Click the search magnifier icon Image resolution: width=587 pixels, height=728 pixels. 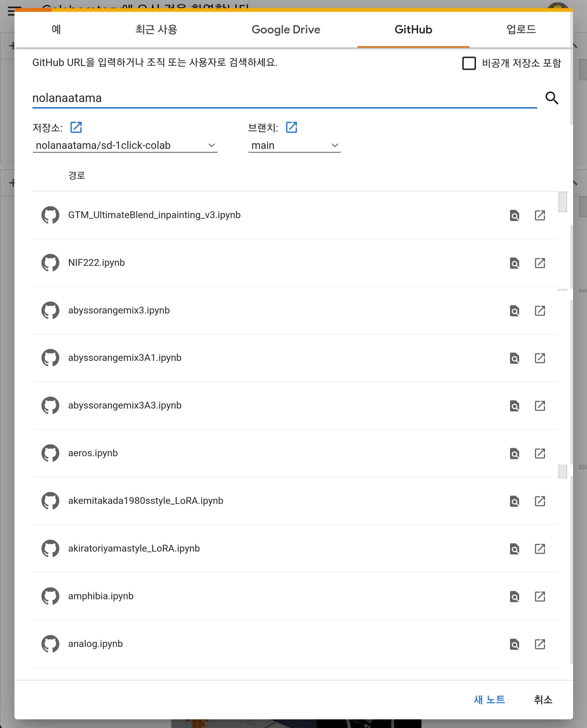click(552, 98)
